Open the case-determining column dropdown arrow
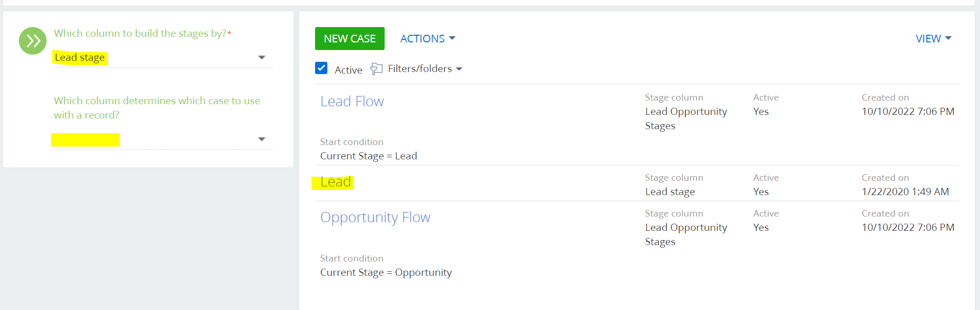The image size is (980, 310). (x=262, y=139)
